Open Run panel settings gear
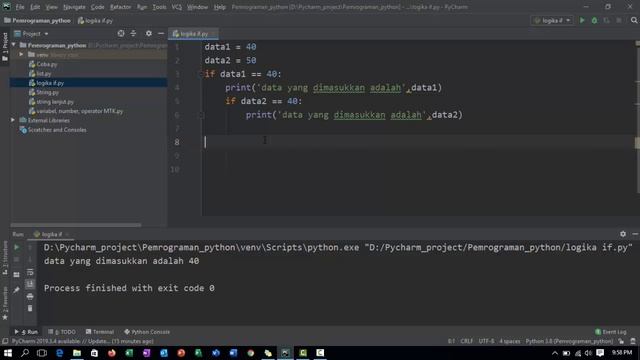Screen dimensions: 640x360 [x=623, y=234]
